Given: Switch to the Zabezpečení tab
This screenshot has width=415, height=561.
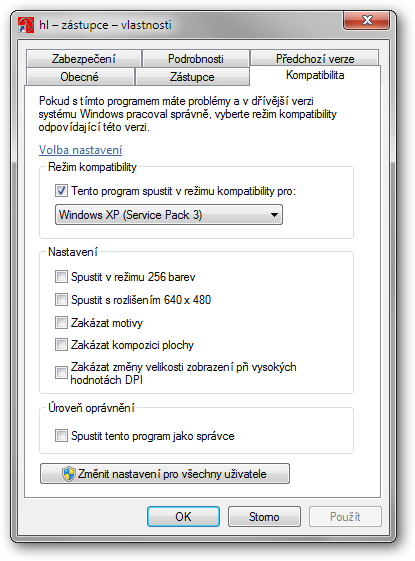Looking at the screenshot, I should [84, 59].
